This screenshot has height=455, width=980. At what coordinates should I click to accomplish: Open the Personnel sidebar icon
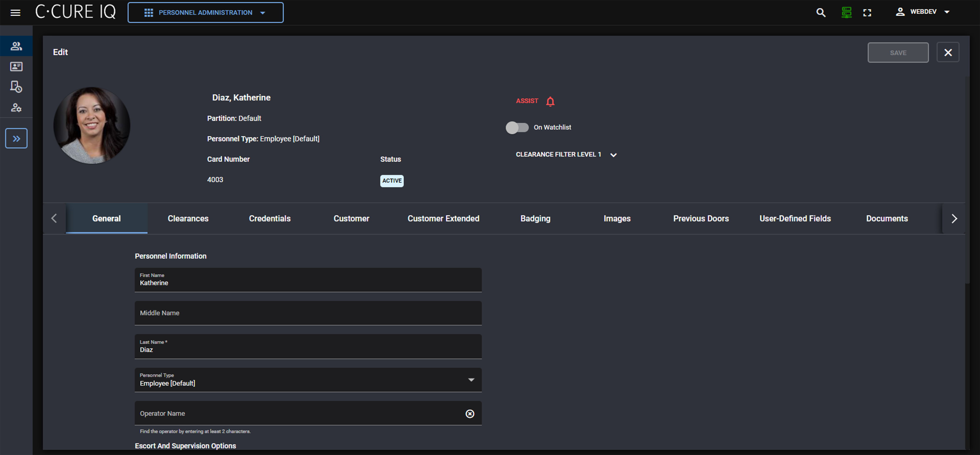click(x=16, y=46)
